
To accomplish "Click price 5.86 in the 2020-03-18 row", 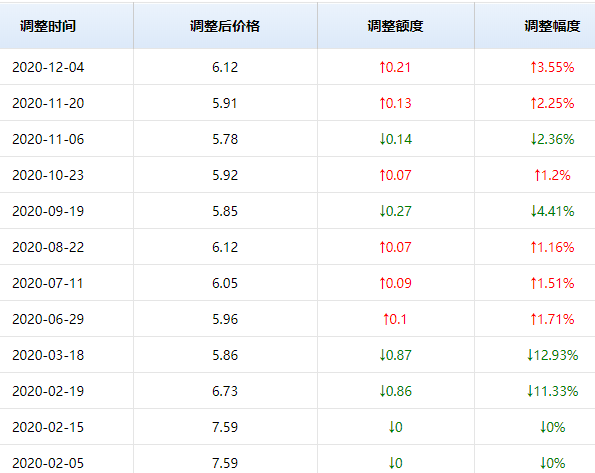I will click(x=225, y=355).
